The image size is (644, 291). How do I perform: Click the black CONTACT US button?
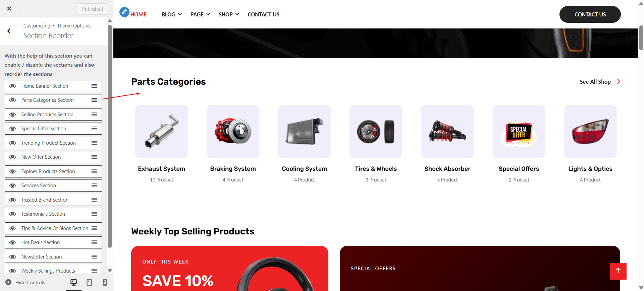(590, 14)
